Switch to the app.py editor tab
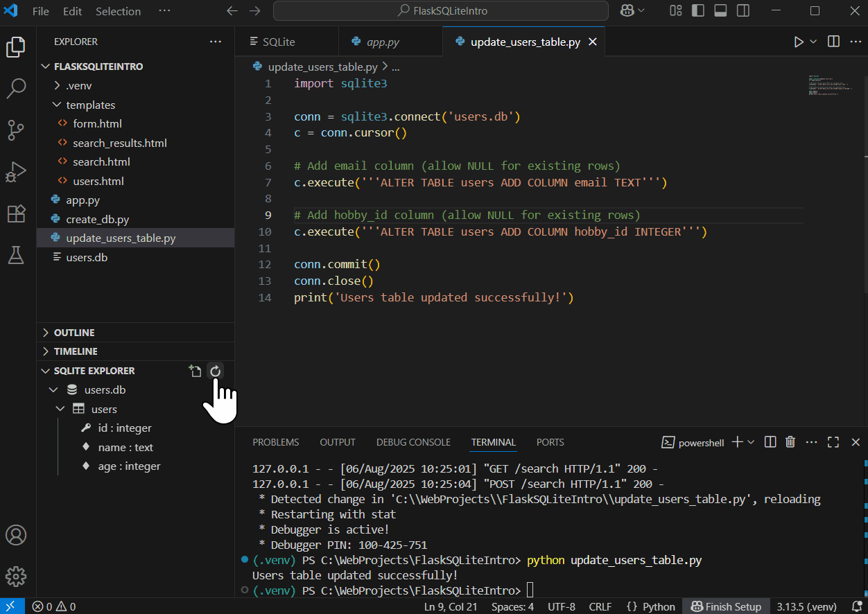Image resolution: width=868 pixels, height=614 pixels. point(383,42)
